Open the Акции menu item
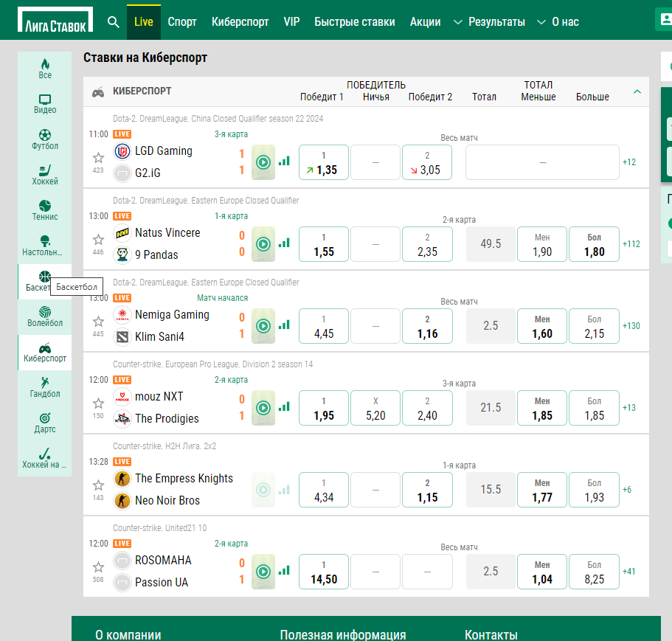 [425, 22]
